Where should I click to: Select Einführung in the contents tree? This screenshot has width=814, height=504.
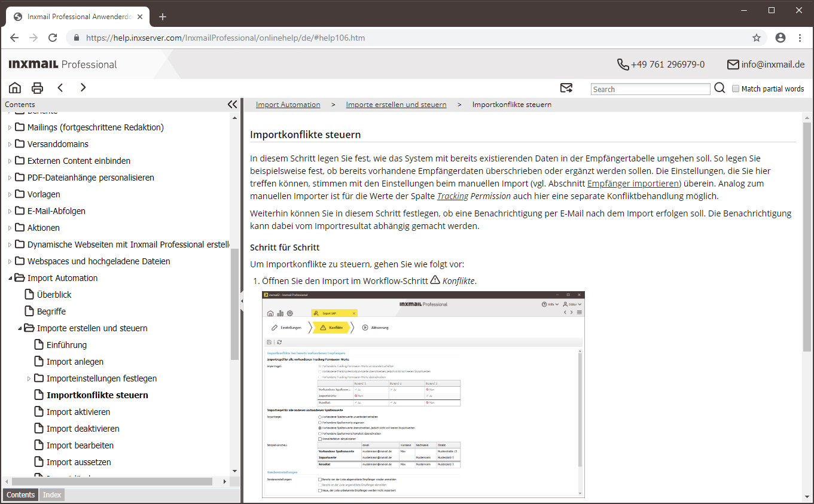66,345
